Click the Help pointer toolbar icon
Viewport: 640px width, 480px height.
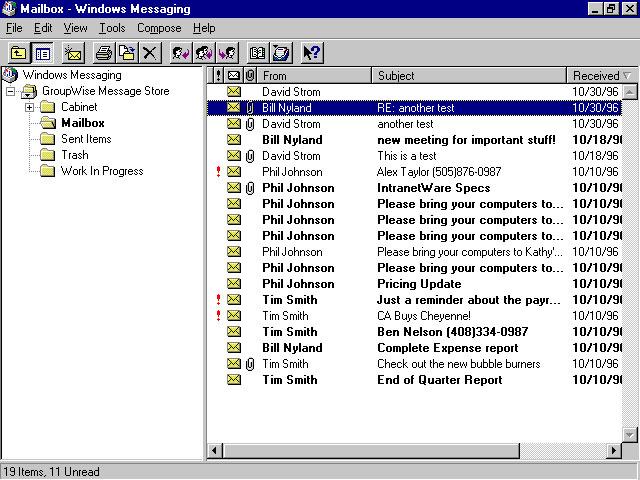click(x=312, y=53)
